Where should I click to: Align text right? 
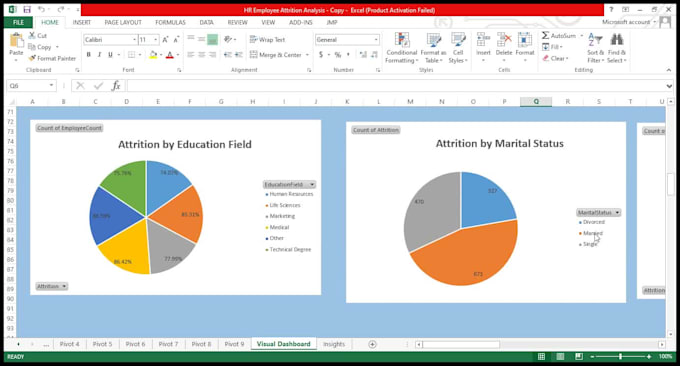coord(212,55)
